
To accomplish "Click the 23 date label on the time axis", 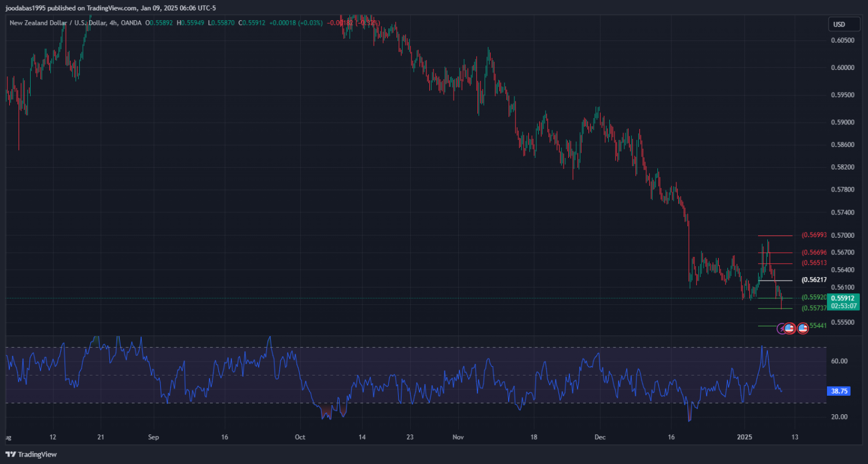I will [409, 437].
